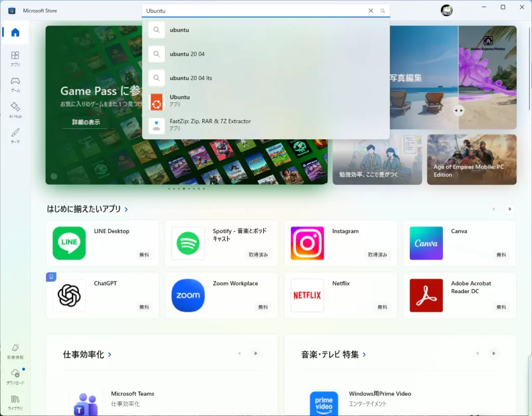532x416 pixels.
Task: Open はじめに揃えたいアプリ section link
Action: tap(87, 209)
